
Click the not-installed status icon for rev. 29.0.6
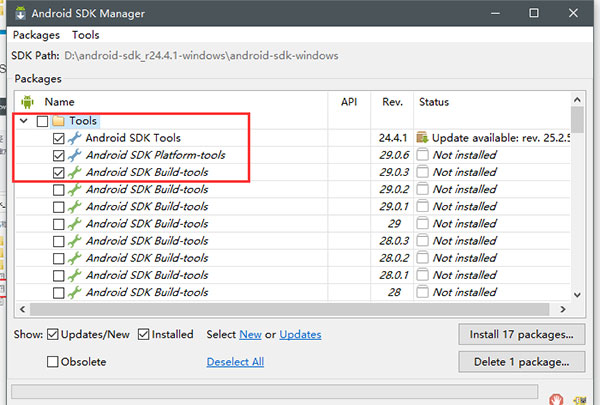click(x=422, y=155)
